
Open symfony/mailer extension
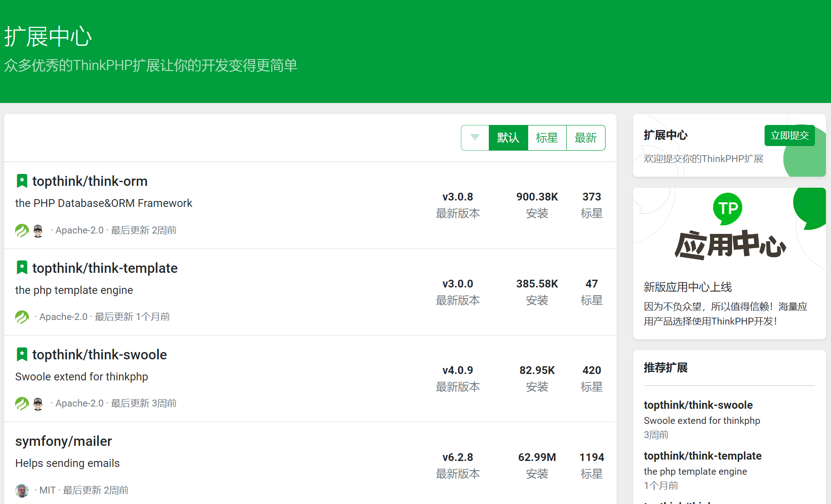click(63, 441)
